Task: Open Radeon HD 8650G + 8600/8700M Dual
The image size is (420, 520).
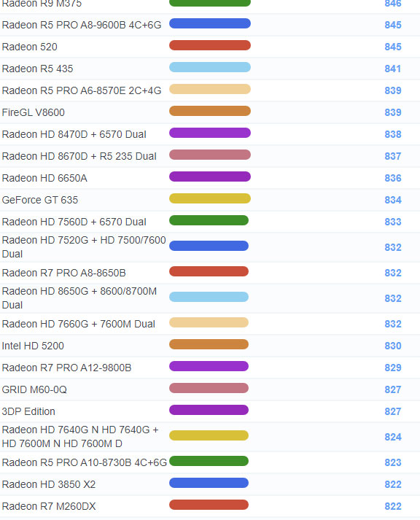Action: pyautogui.click(x=79, y=298)
